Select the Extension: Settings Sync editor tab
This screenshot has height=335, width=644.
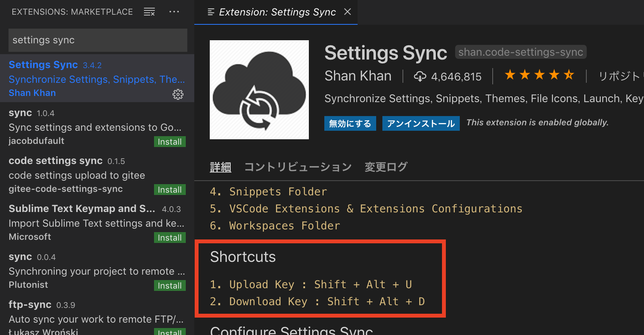(x=276, y=12)
